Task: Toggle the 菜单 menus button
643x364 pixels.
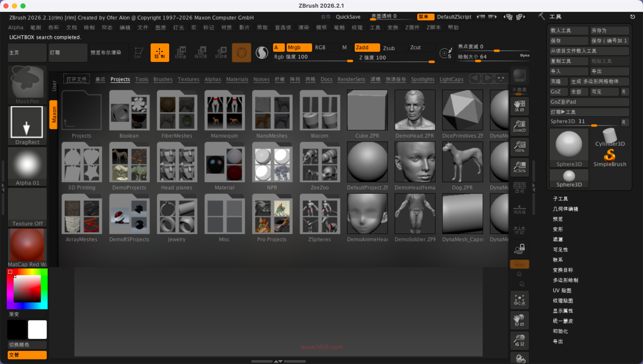Action: pos(425,17)
